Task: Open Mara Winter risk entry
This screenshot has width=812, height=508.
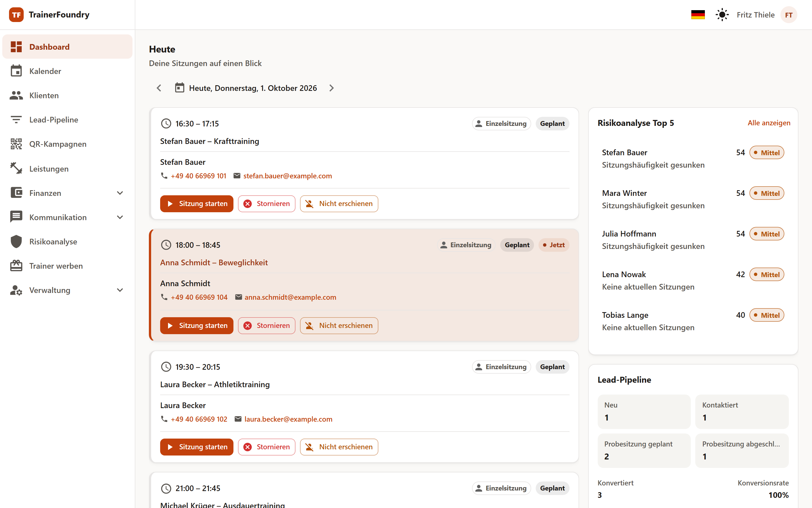Action: tap(693, 199)
